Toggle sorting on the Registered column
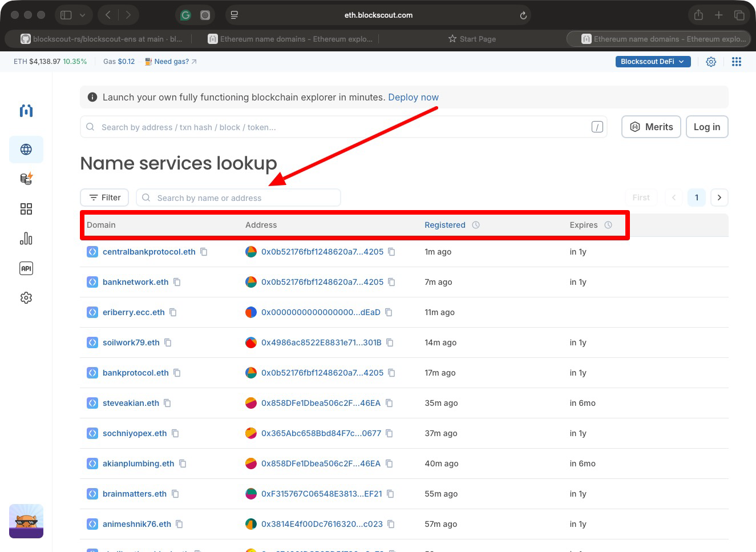Image resolution: width=756 pixels, height=552 pixels. (x=445, y=225)
